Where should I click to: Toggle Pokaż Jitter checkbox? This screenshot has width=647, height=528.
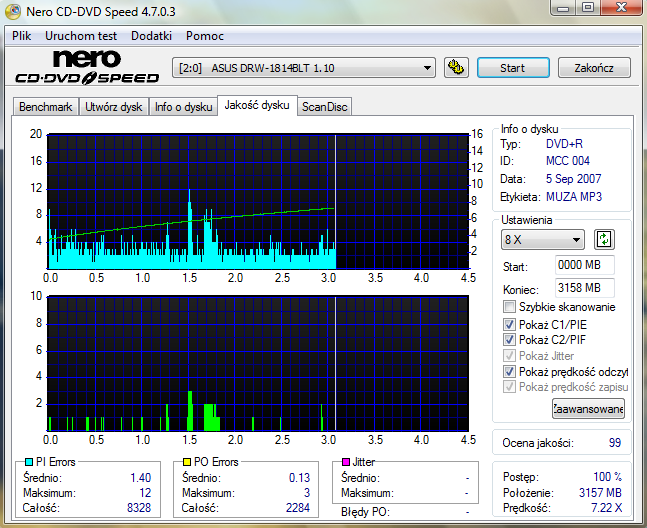tap(509, 356)
